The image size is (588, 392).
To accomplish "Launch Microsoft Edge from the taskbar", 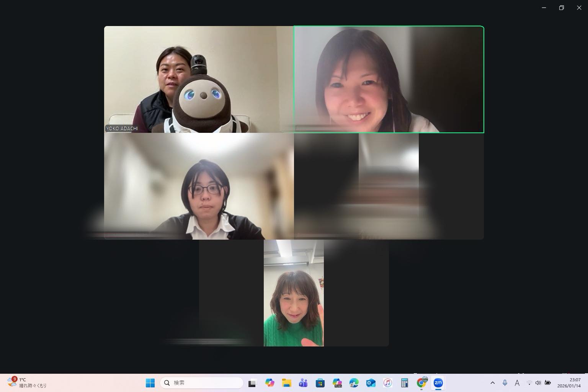I will click(354, 383).
